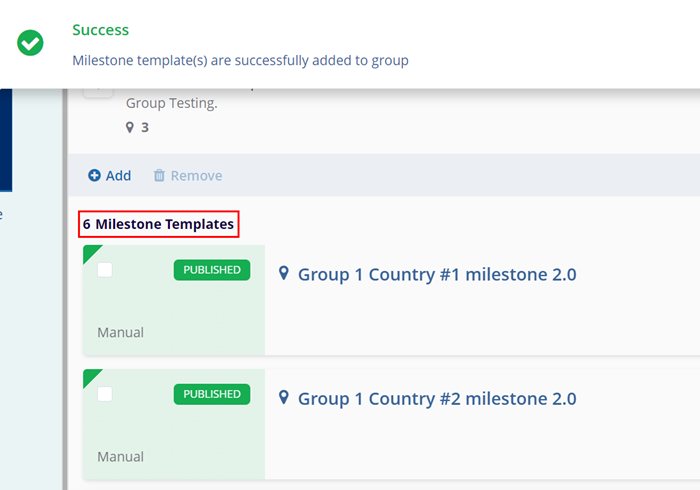This screenshot has height=490, width=700.
Task: Click pin icon before Country #2 milestone
Action: point(284,398)
